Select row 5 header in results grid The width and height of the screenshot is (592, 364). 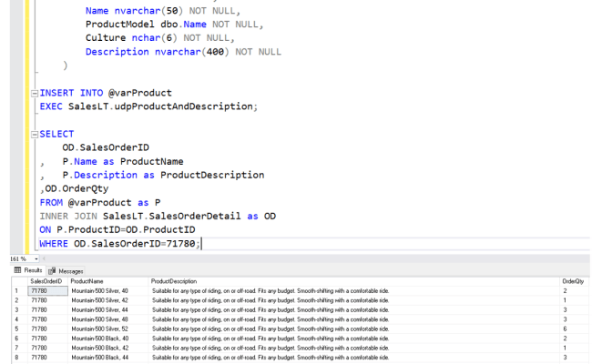coord(20,329)
